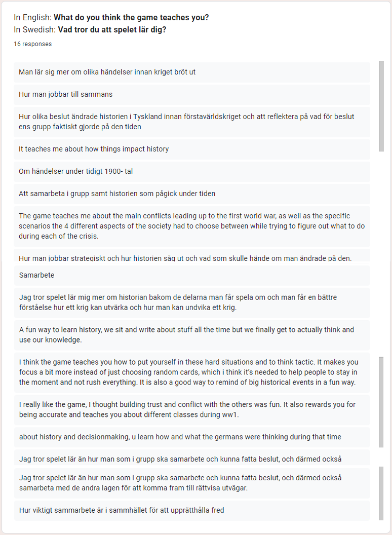The height and width of the screenshot is (535, 392).
Task: Select response 'Man lär sig mer om olika händelser'
Action: point(192,72)
